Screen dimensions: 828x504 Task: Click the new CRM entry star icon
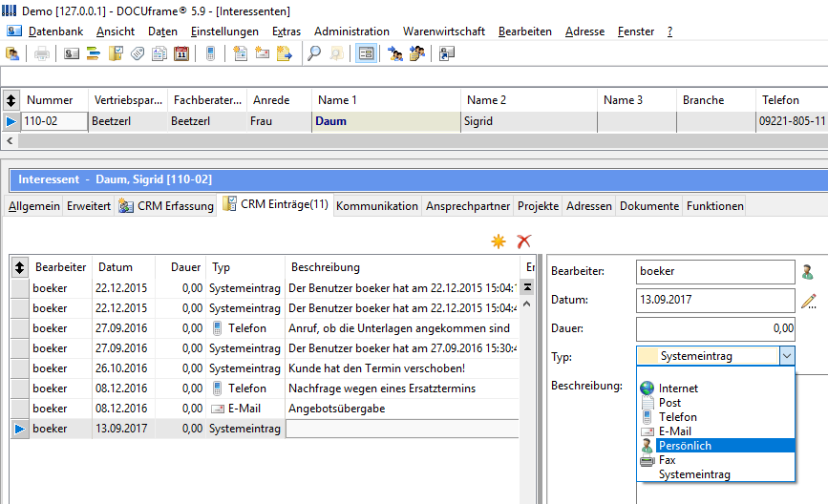(499, 241)
